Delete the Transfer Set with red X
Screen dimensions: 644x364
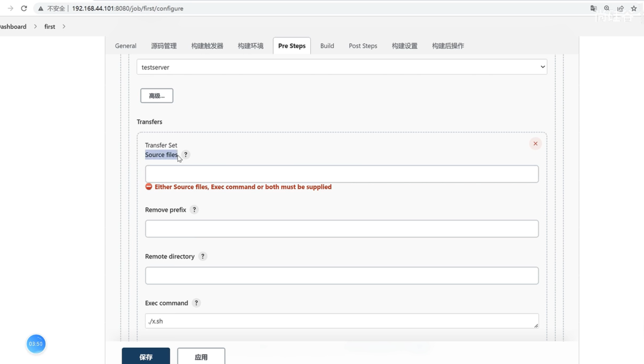535,144
